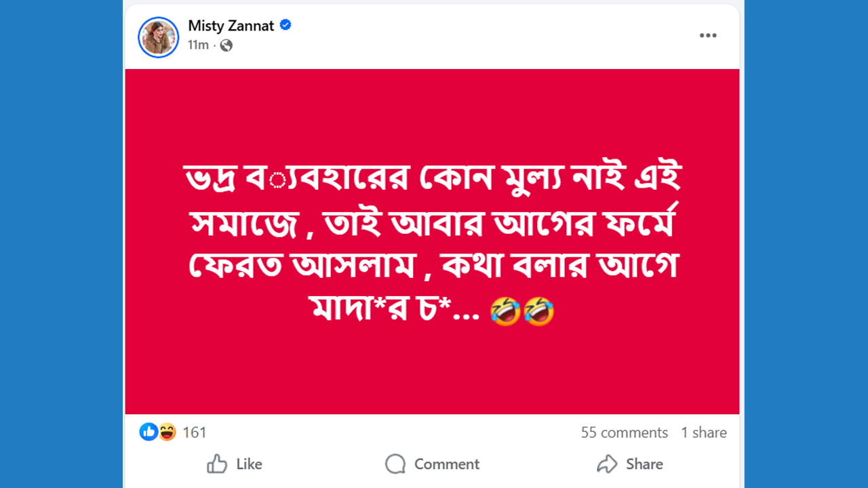Open Misty Zannat's profile picture
Image resolution: width=868 pixels, height=488 pixels.
(158, 37)
